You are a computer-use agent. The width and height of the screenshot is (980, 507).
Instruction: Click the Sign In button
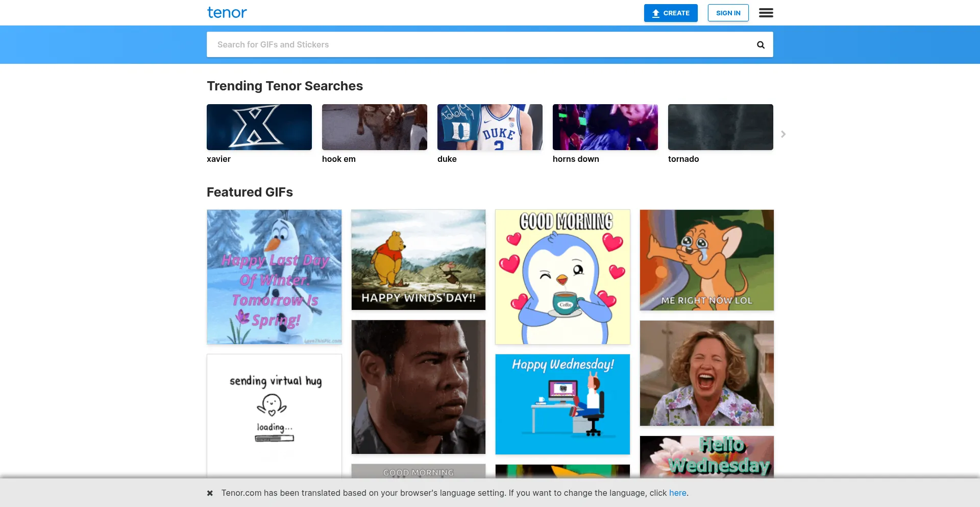tap(728, 13)
